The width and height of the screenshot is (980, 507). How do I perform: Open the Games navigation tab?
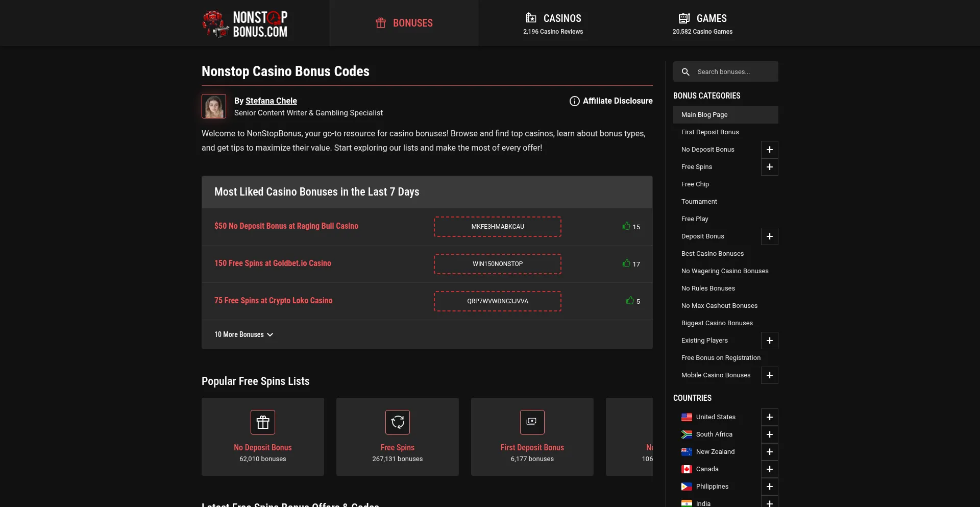pos(702,23)
